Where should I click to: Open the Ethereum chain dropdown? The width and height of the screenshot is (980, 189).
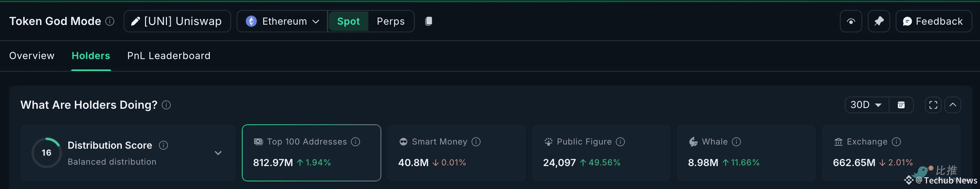coord(282,21)
